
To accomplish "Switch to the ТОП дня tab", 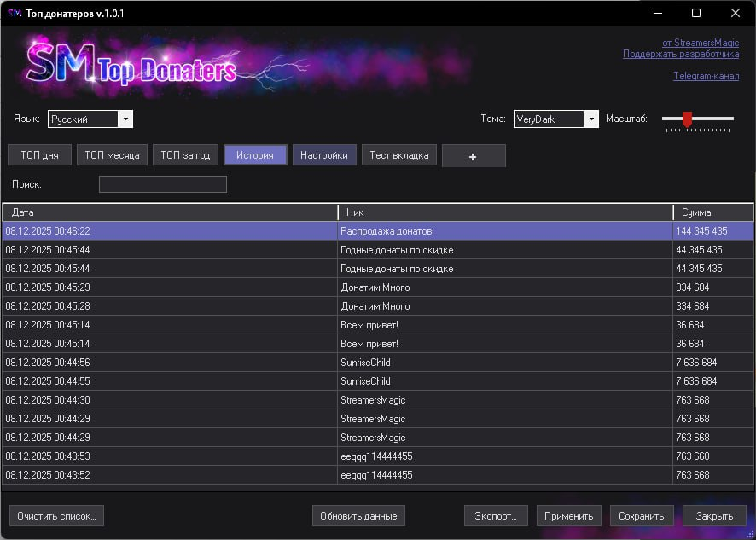I will point(40,155).
